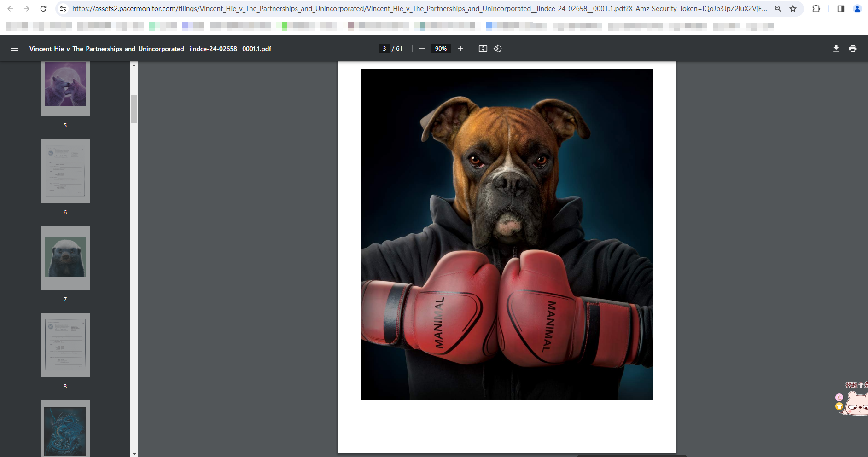Select the page 7 badger thumbnail
The image size is (868, 457).
65,258
